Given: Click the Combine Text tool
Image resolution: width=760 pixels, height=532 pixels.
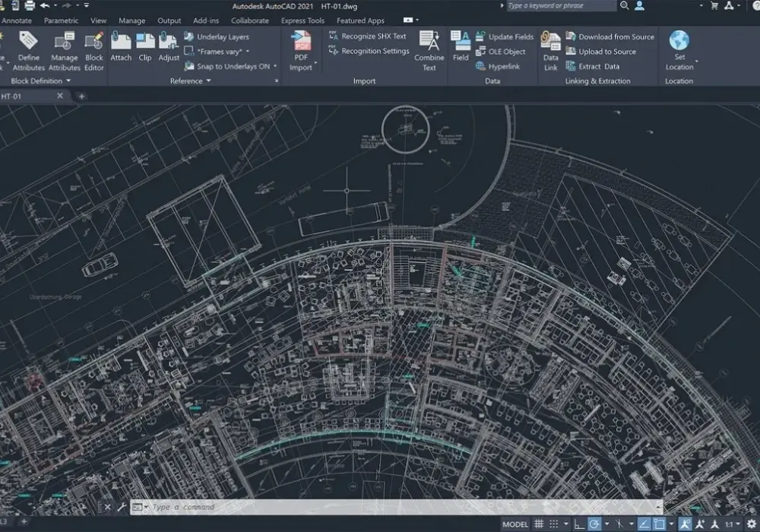Looking at the screenshot, I should [x=429, y=51].
